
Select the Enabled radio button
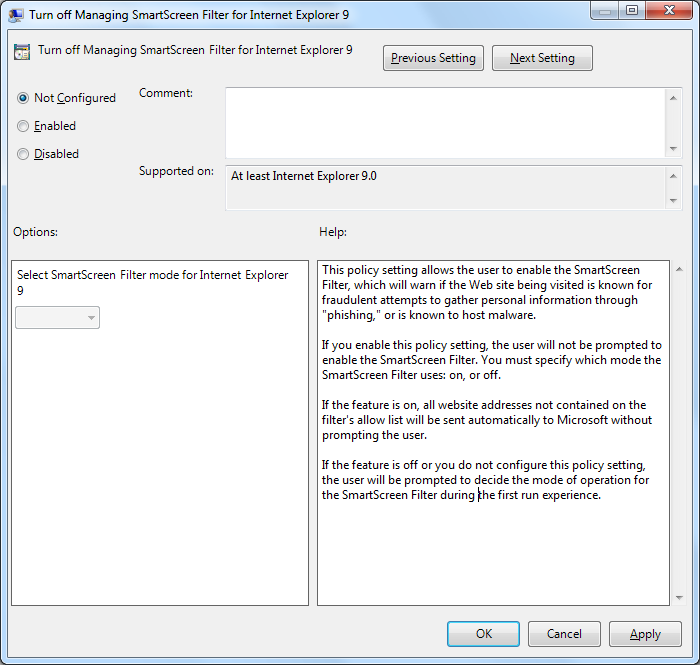pyautogui.click(x=23, y=126)
